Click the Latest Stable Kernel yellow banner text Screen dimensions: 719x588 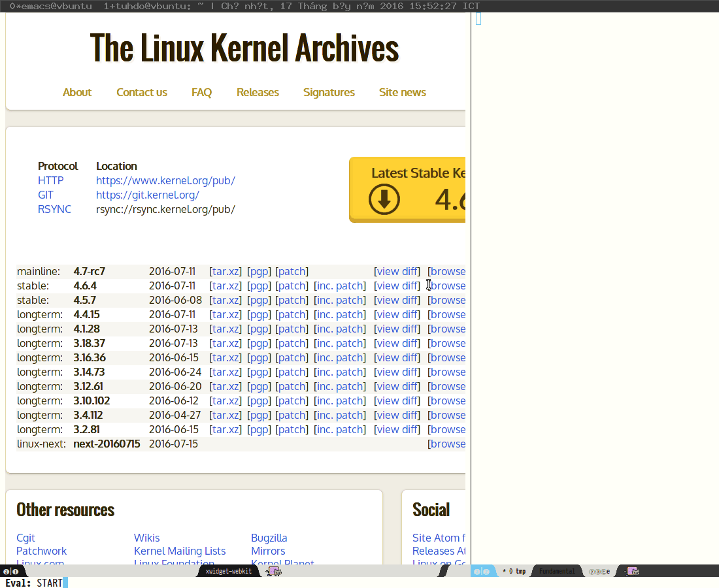[418, 172]
